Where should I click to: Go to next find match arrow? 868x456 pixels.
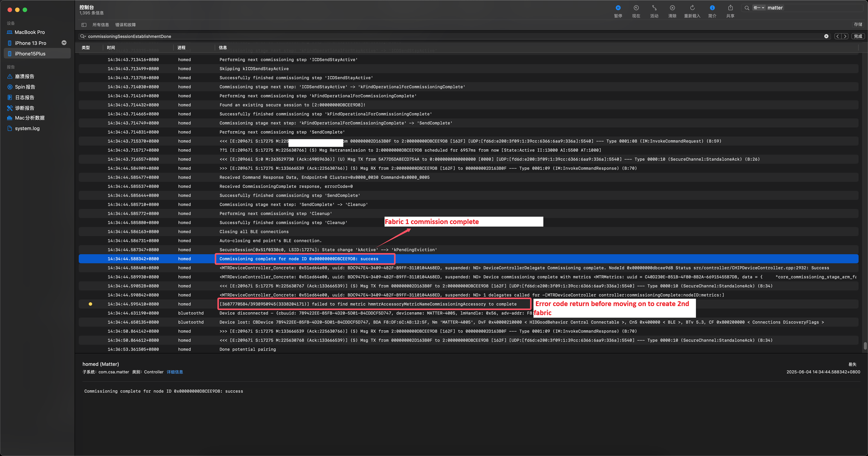(x=845, y=36)
